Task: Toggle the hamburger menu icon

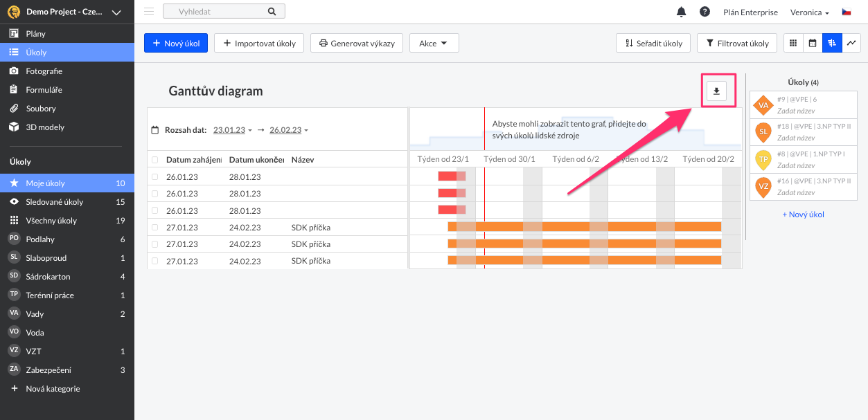Action: [x=149, y=12]
